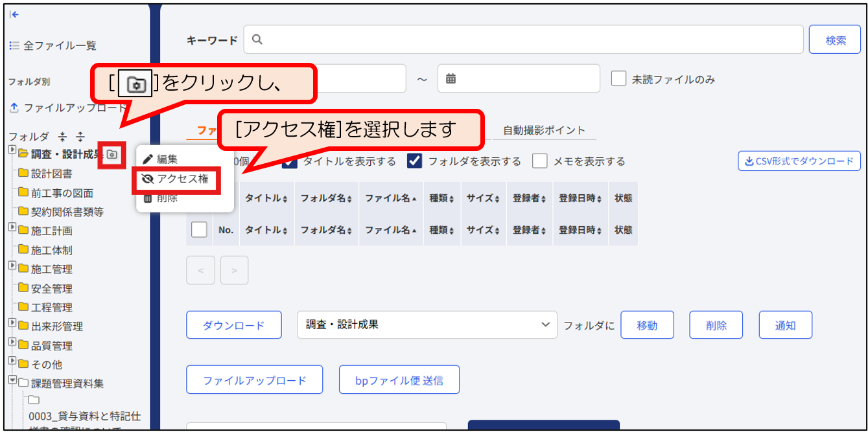Click the bpファイル便 送信 button

[399, 380]
